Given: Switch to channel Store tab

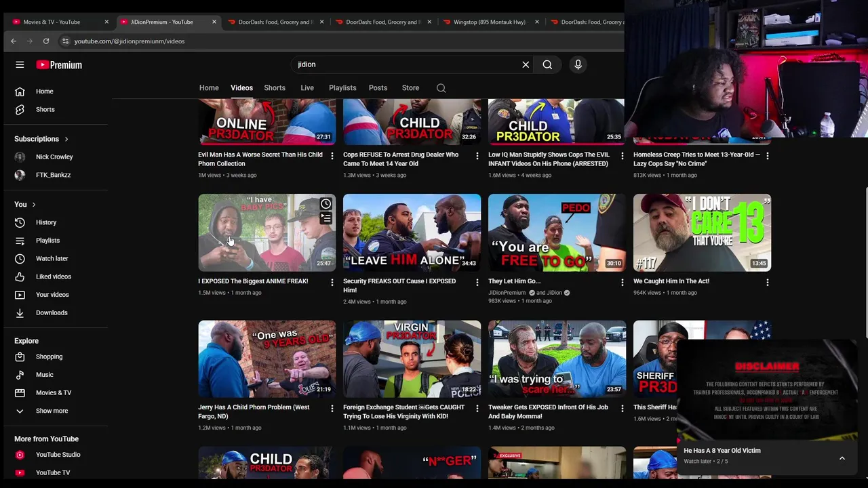Looking at the screenshot, I should [x=410, y=88].
